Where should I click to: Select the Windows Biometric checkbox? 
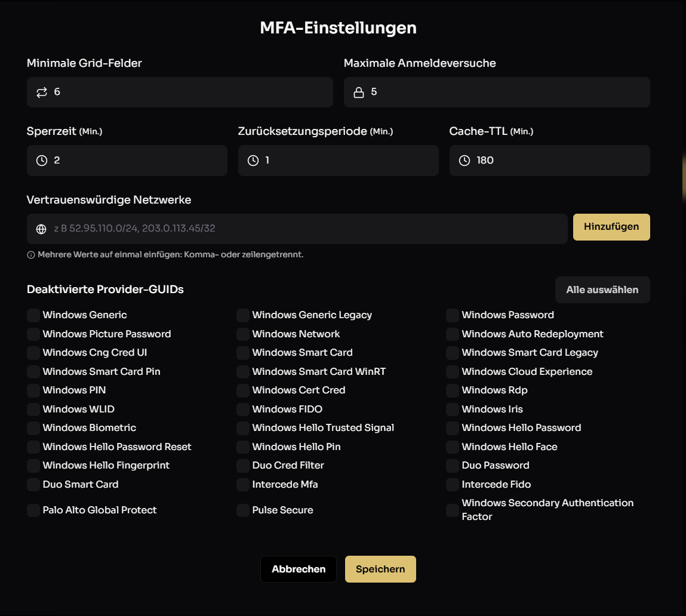point(33,428)
